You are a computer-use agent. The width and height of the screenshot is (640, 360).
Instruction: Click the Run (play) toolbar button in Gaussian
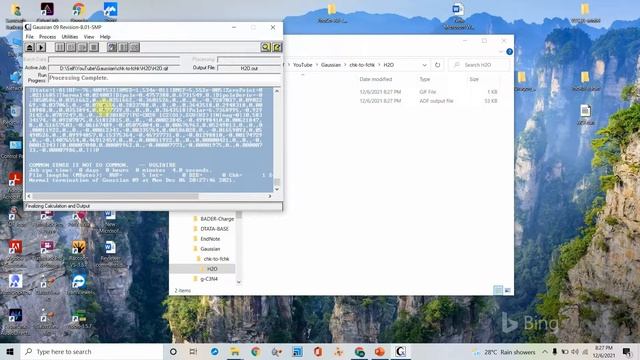41,47
